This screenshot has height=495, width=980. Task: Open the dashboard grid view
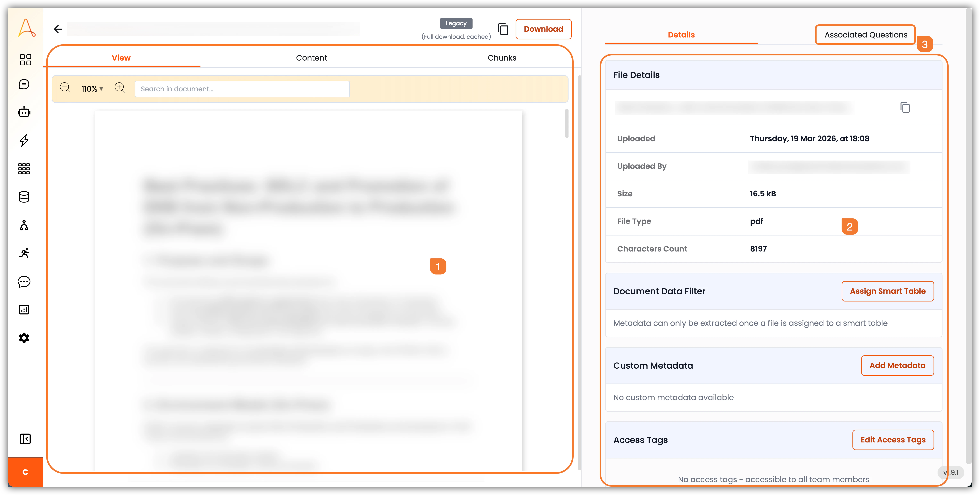[24, 60]
